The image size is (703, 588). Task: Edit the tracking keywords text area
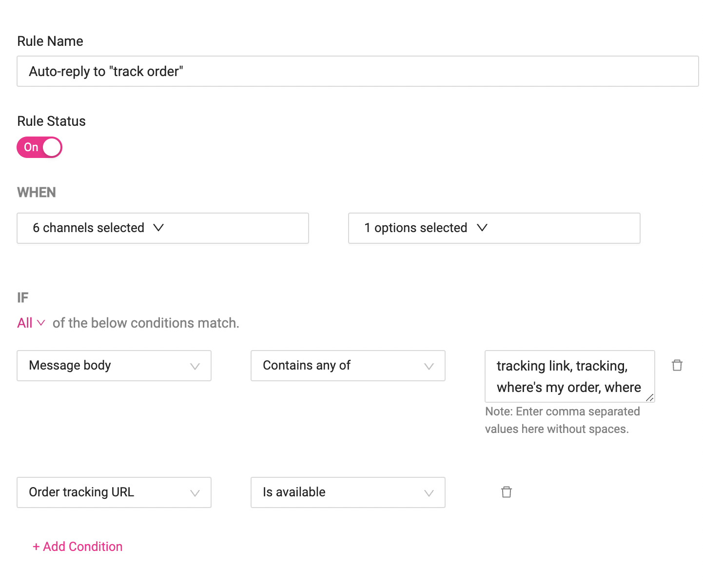tap(569, 376)
